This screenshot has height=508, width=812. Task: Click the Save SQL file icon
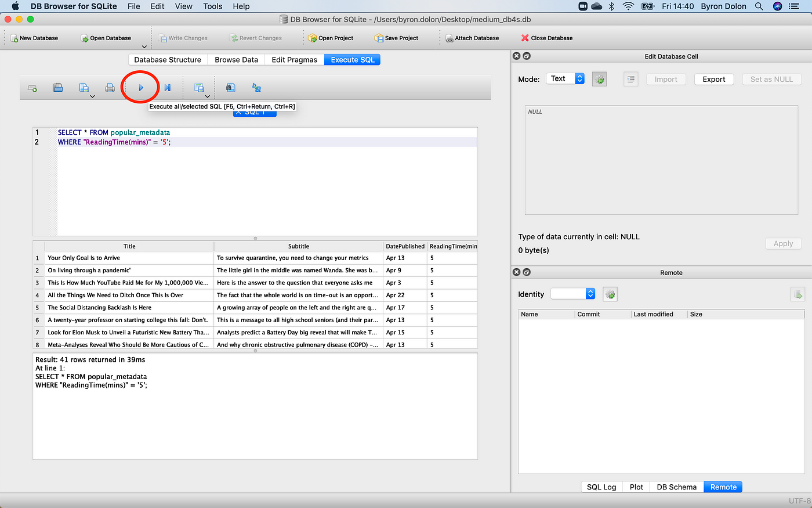[84, 88]
